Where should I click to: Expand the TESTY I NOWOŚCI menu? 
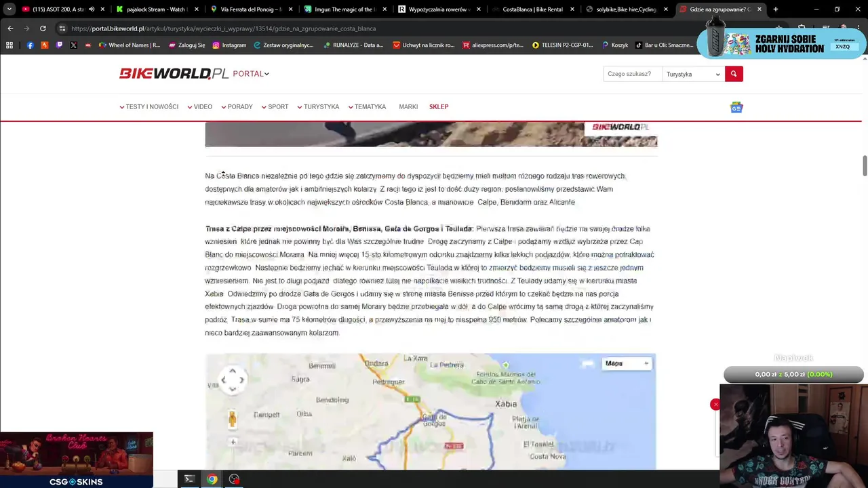149,106
